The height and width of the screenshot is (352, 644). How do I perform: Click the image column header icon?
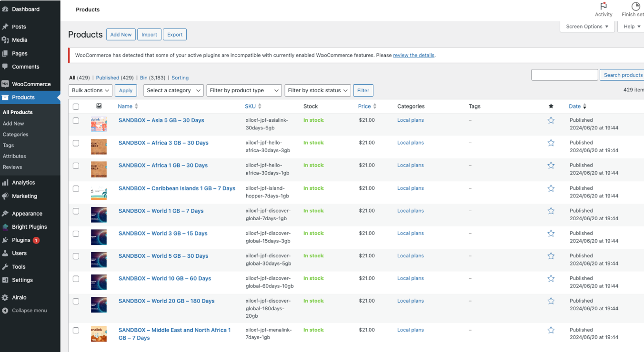(x=99, y=106)
